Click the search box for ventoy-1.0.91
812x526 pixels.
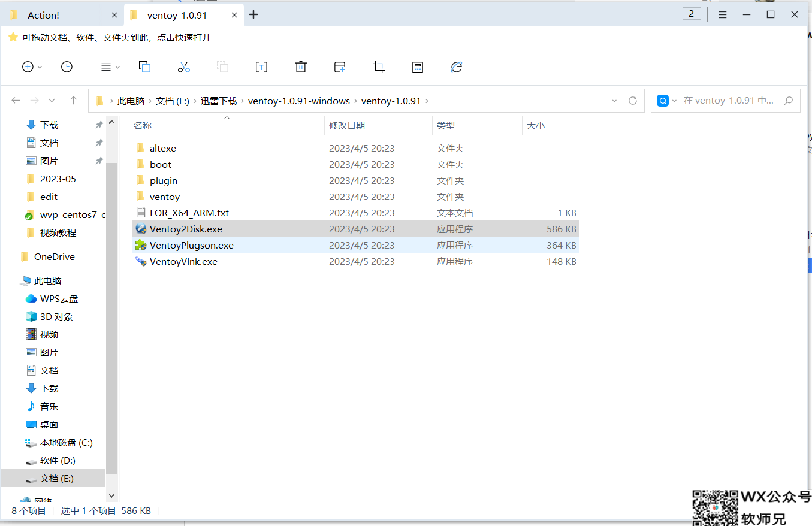[728, 101]
